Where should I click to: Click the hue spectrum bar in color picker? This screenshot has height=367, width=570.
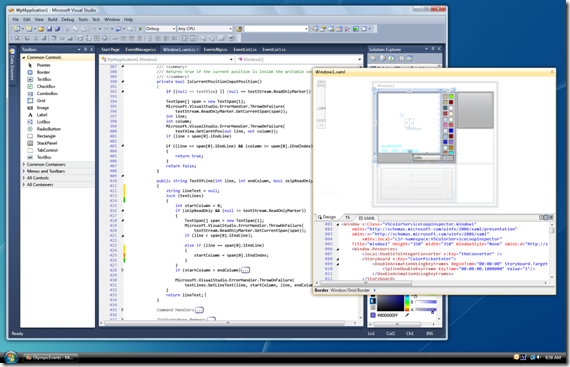(407, 303)
